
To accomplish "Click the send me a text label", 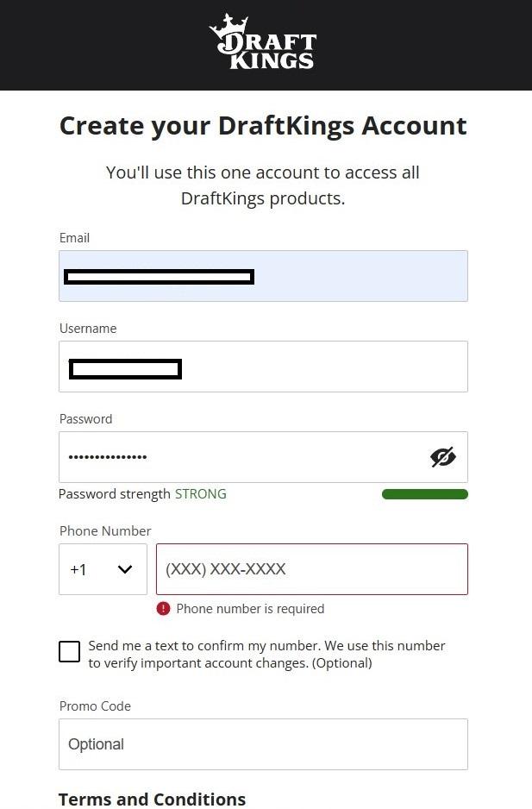I will [x=266, y=655].
